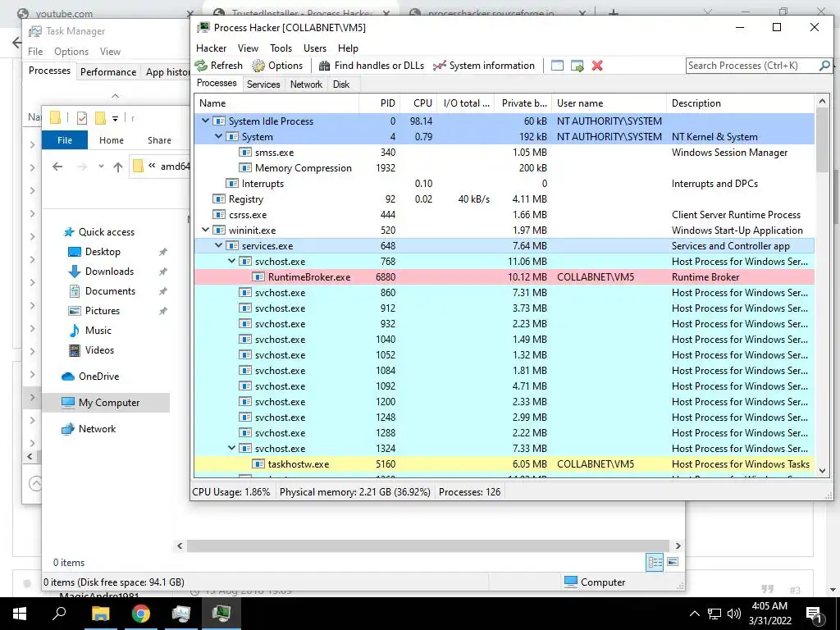
Task: Open the System information graph icon
Action: tap(440, 66)
